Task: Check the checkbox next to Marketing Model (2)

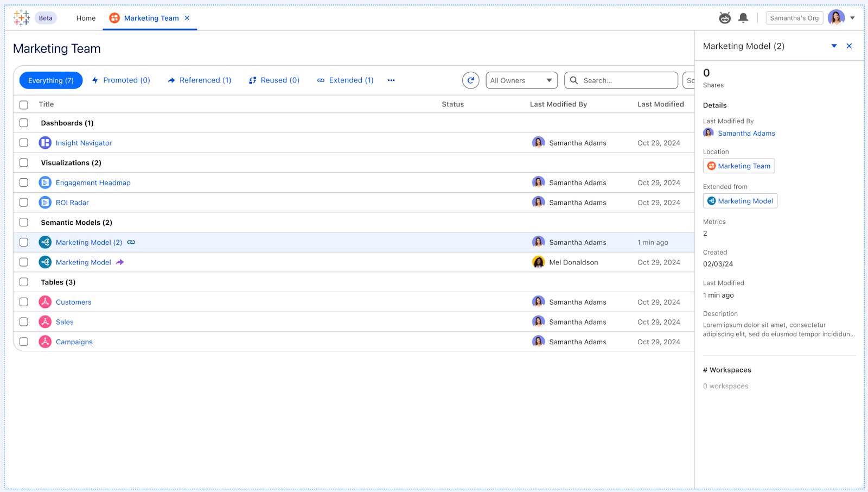Action: tap(23, 242)
